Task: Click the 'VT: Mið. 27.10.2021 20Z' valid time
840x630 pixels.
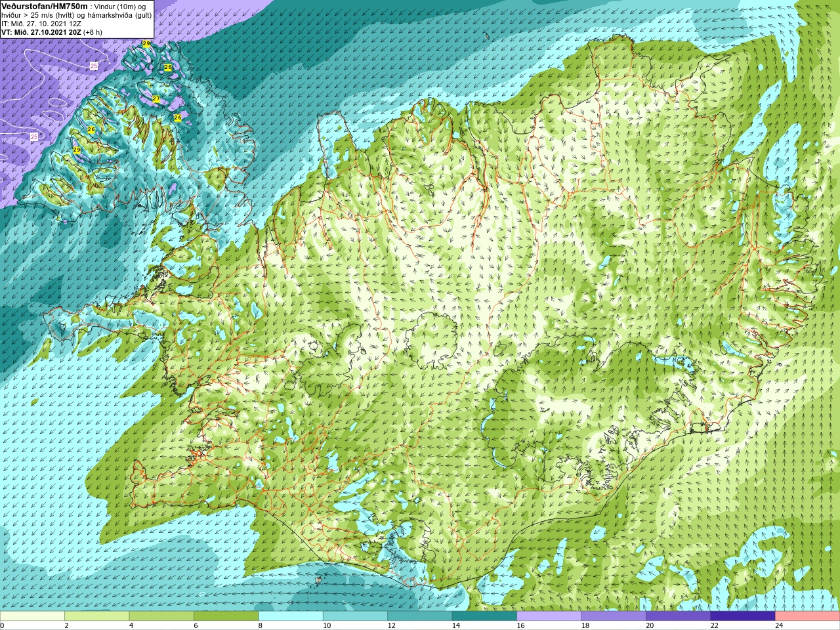Action: (41, 32)
